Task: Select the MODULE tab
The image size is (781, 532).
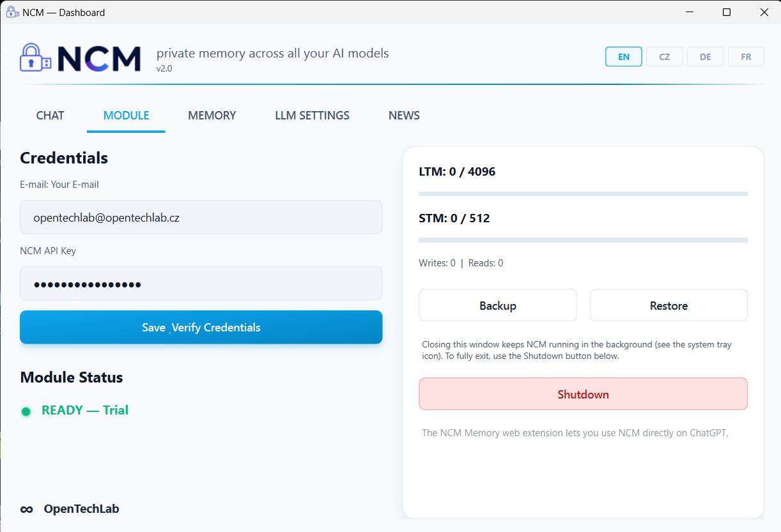Action: [x=126, y=116]
